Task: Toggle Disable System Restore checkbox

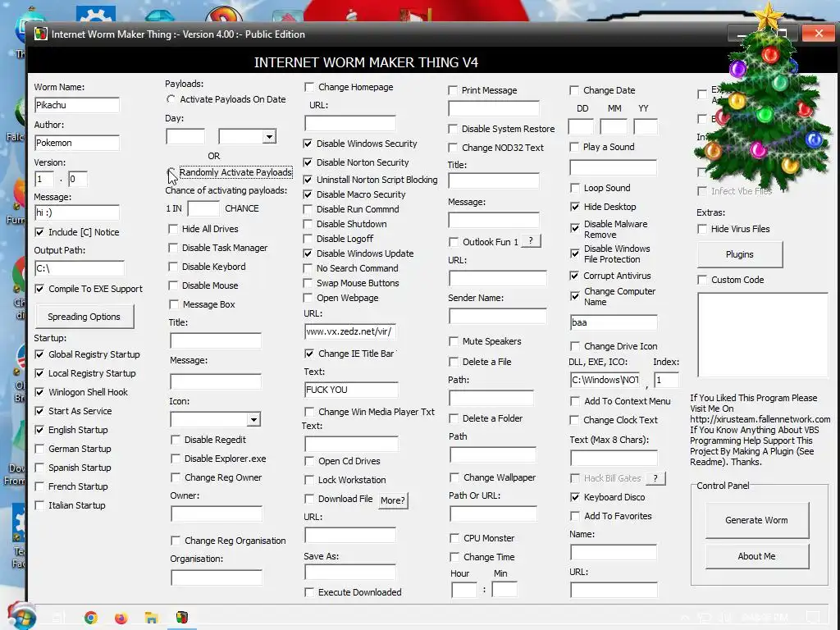Action: (x=453, y=129)
